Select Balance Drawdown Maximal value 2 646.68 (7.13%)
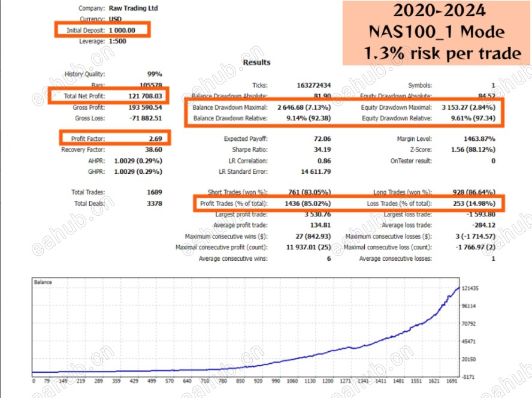The image size is (532, 398). [x=304, y=107]
